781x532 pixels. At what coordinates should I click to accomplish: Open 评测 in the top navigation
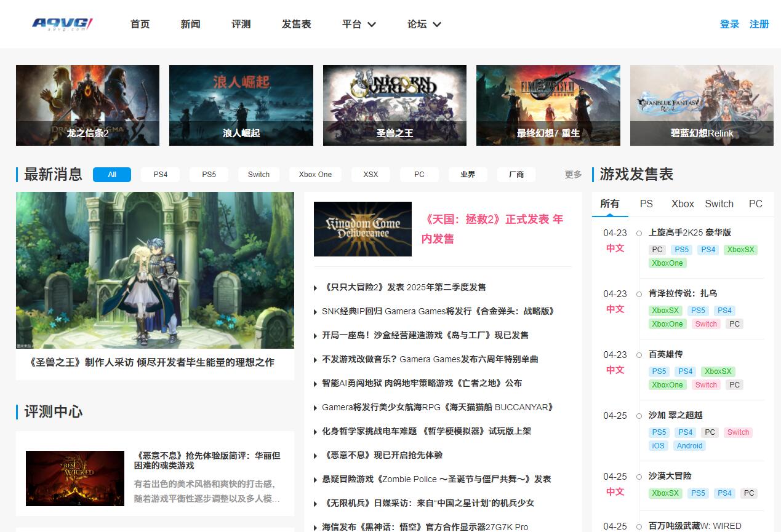coord(241,24)
